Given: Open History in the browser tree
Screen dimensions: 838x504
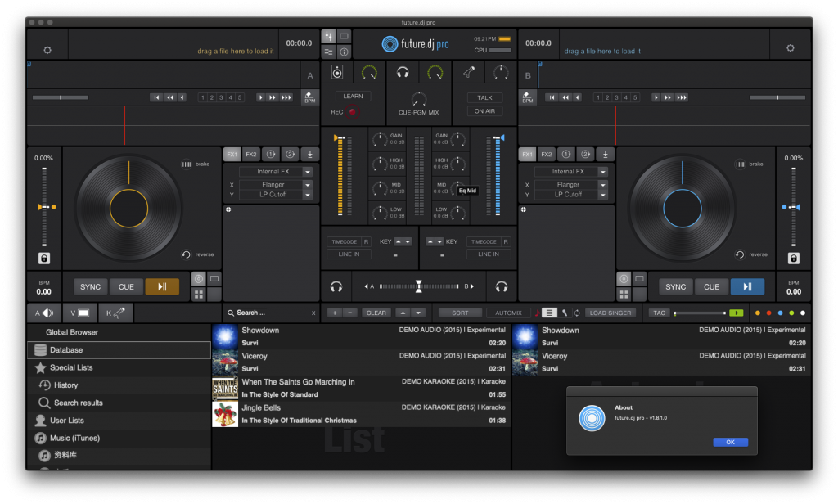Looking at the screenshot, I should tap(119, 385).
